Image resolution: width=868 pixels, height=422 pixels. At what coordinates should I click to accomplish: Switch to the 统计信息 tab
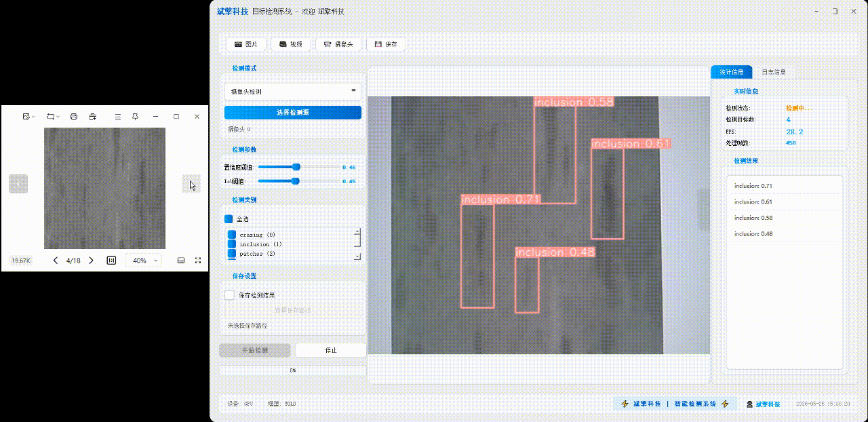pyautogui.click(x=731, y=72)
